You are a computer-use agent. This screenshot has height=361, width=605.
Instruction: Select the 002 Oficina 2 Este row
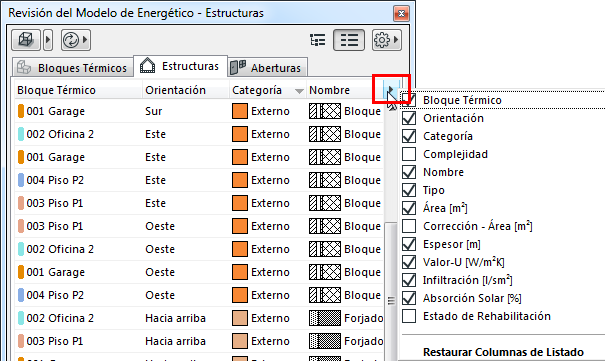[x=199, y=134]
